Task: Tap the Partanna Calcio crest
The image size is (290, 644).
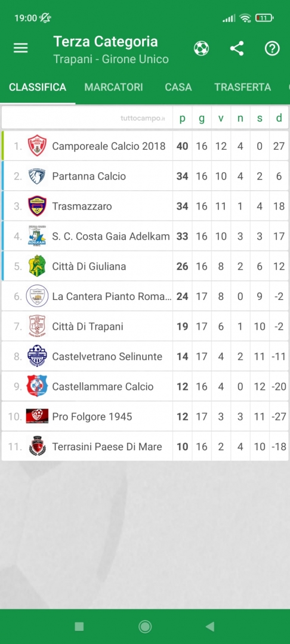Action: 37,176
